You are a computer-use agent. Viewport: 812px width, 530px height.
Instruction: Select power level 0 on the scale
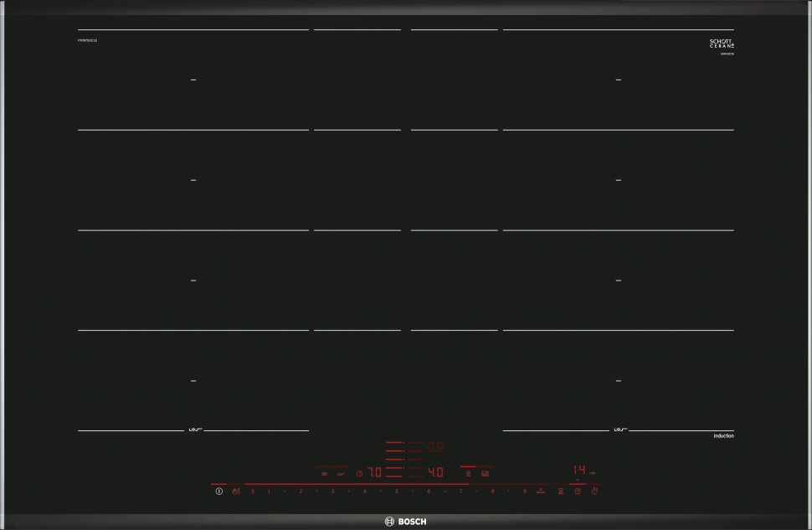click(252, 491)
